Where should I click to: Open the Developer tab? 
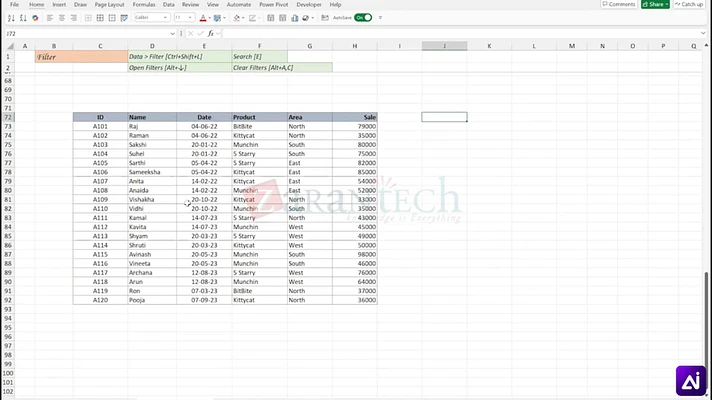(309, 5)
